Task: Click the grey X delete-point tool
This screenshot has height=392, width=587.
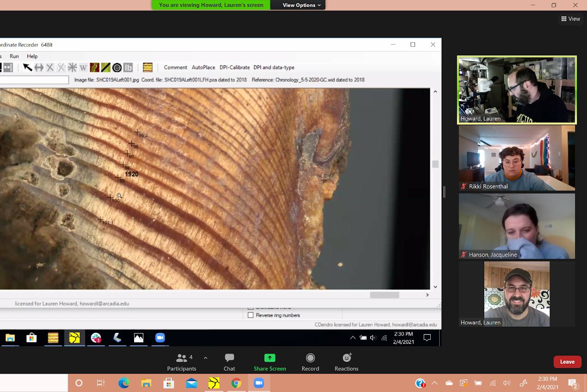Action: [50, 68]
